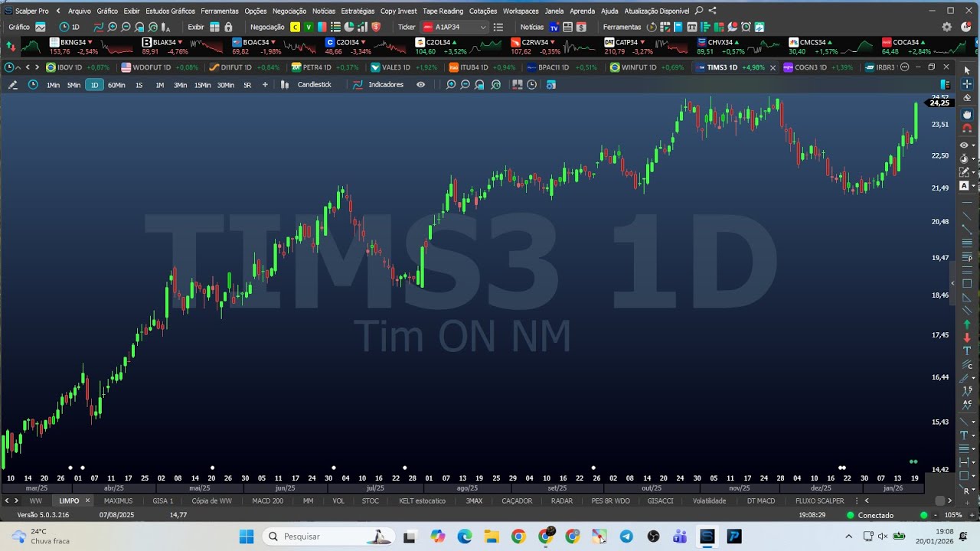Click the search magnifier in menu bar
The image size is (980, 551).
pos(699,11)
